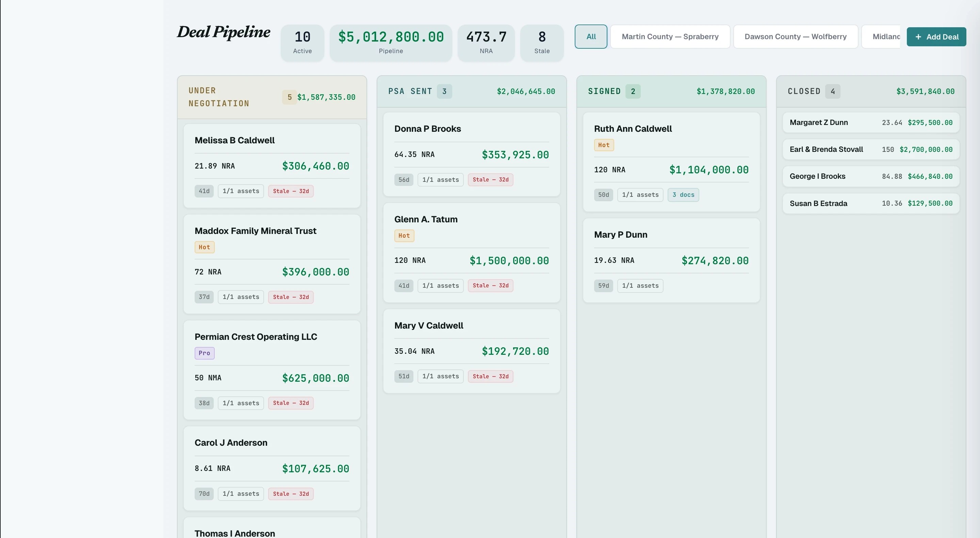Filter by Martin County — Spraberry
Screen dimensions: 980x538
670,36
